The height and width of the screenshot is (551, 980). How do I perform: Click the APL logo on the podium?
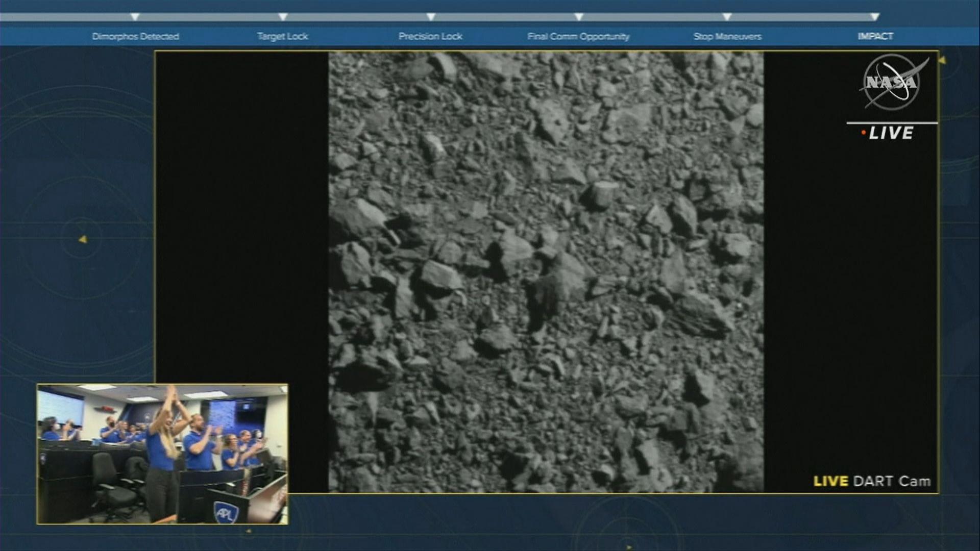(225, 512)
